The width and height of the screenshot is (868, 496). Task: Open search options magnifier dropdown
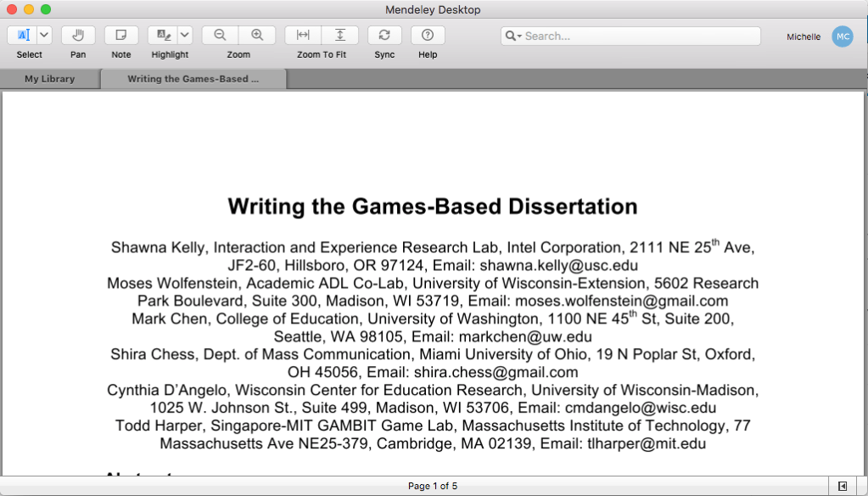click(x=512, y=36)
